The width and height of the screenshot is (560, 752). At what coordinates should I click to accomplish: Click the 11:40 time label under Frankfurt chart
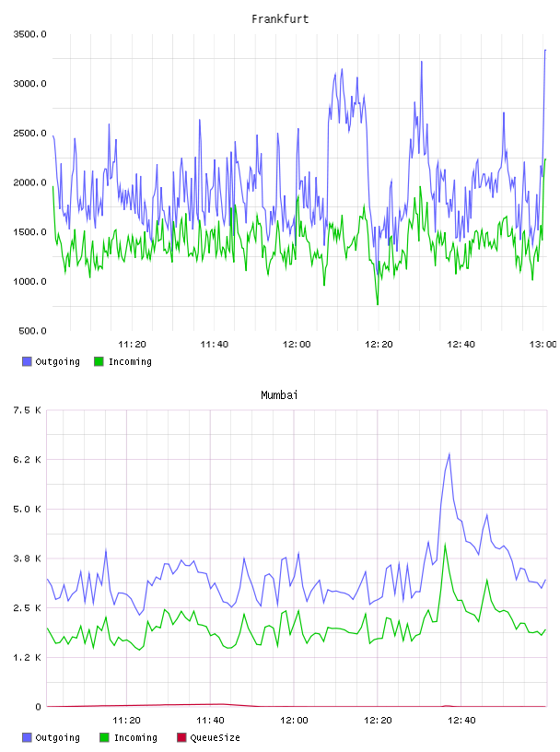click(x=215, y=344)
